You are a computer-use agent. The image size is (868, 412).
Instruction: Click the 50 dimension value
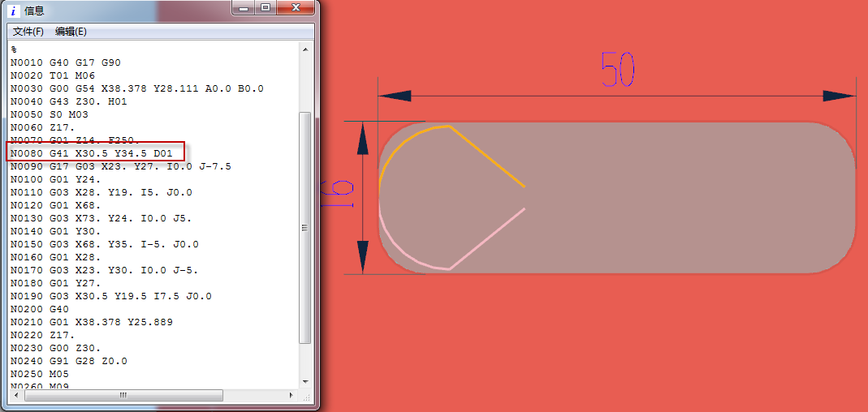(617, 71)
